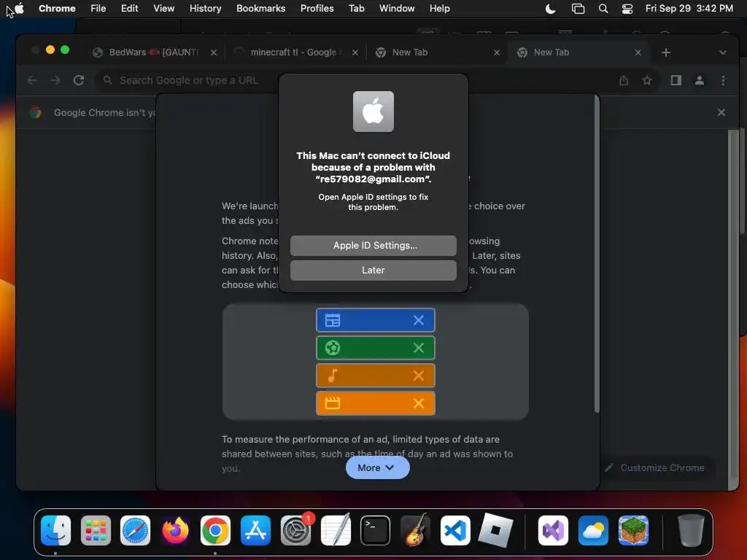747x560 pixels.
Task: Open Customize Chrome
Action: pyautogui.click(x=657, y=467)
